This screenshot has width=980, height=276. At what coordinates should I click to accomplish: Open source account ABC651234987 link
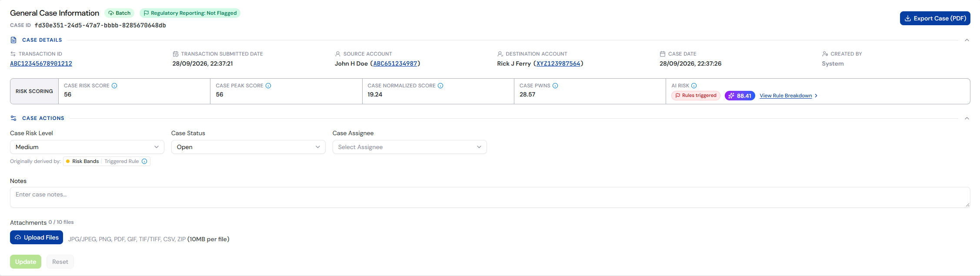[x=395, y=63]
